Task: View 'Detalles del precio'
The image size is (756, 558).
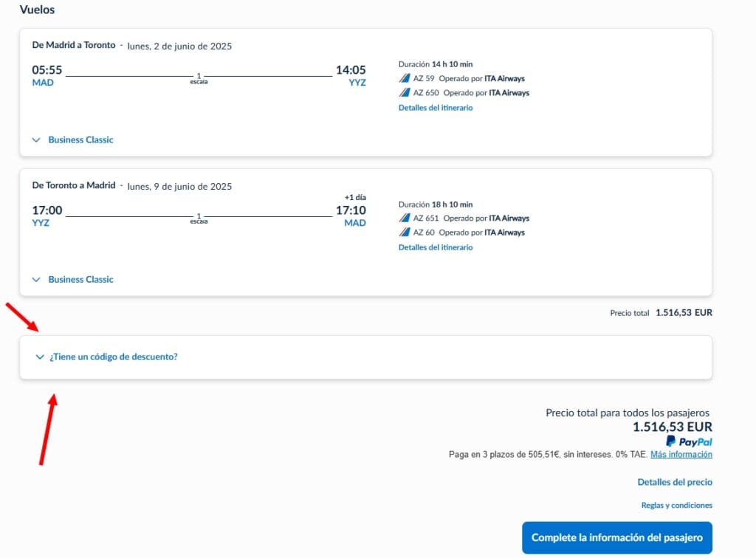Action: (x=675, y=482)
